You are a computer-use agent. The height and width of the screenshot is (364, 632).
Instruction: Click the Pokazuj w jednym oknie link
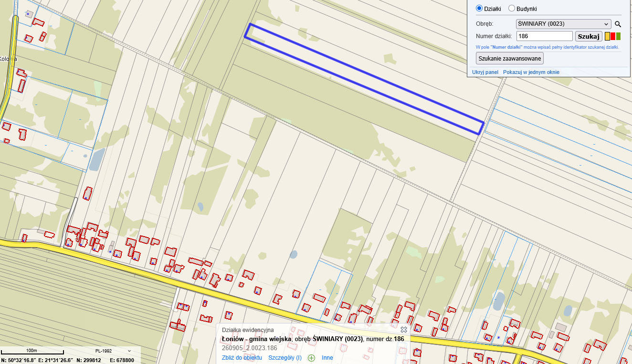(x=531, y=72)
